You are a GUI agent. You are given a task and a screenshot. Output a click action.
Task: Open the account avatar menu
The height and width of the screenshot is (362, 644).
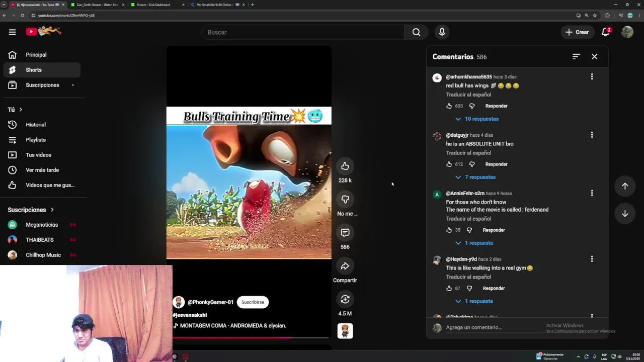coord(627,32)
